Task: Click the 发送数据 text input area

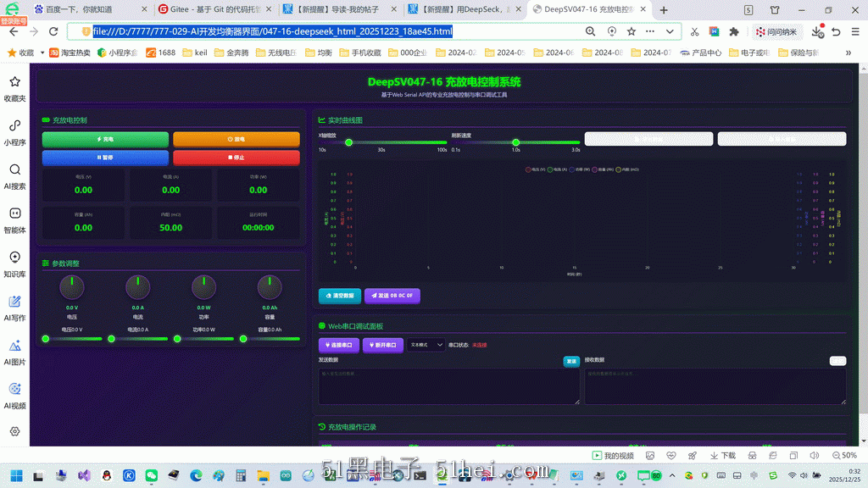Action: (x=449, y=386)
